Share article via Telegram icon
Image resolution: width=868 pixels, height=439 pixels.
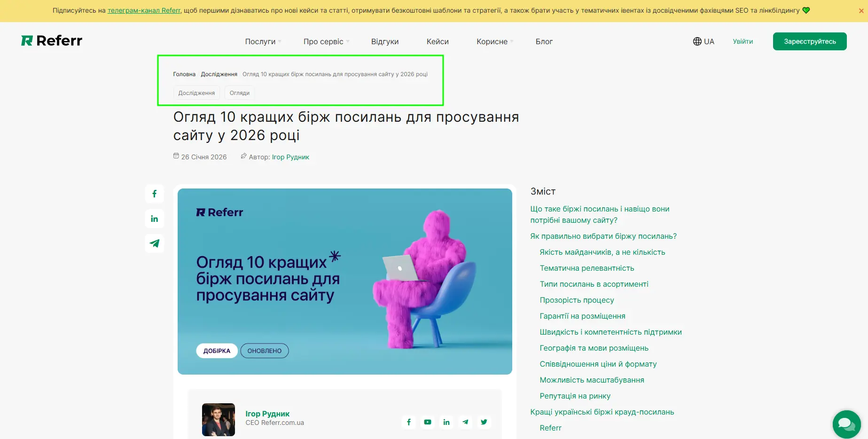[x=154, y=243]
